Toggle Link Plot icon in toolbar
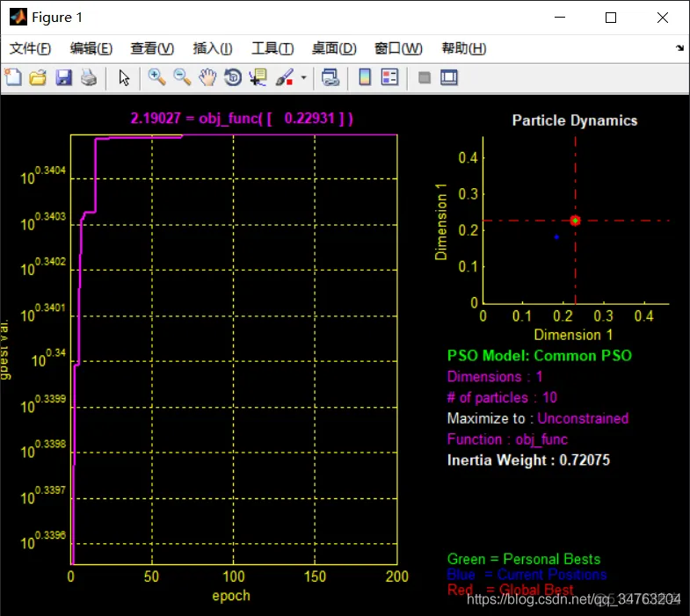The image size is (690, 616). 330,77
